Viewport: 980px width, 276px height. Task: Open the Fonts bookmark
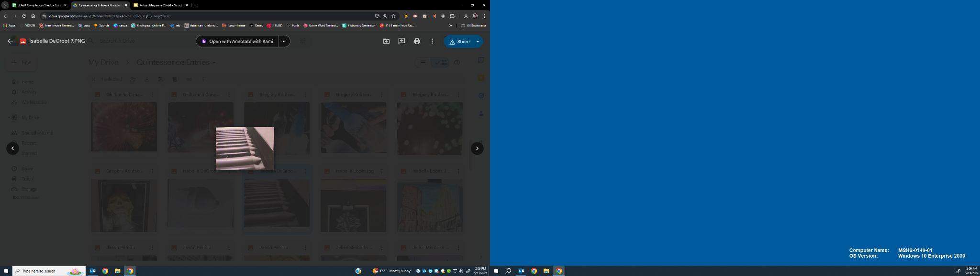(293, 25)
